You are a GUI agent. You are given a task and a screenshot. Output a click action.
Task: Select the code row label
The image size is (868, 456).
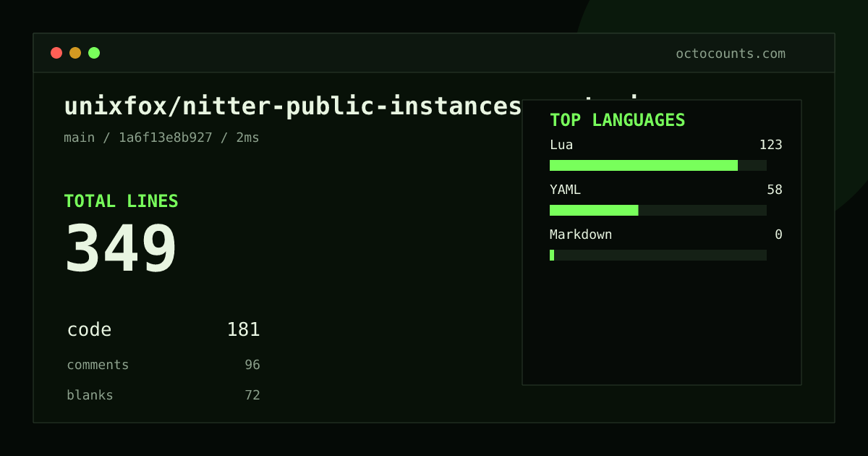click(x=89, y=330)
